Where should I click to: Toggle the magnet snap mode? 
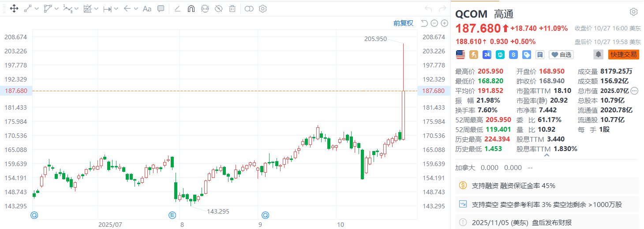(191, 8)
